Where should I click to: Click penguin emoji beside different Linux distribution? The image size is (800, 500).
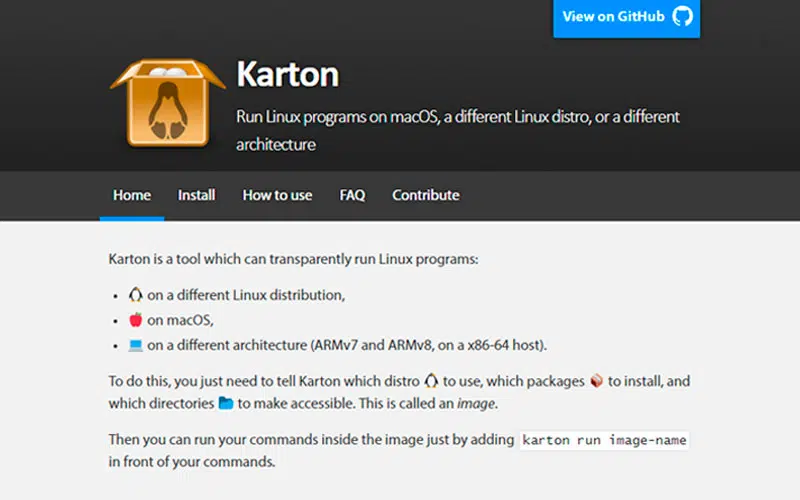(x=136, y=295)
